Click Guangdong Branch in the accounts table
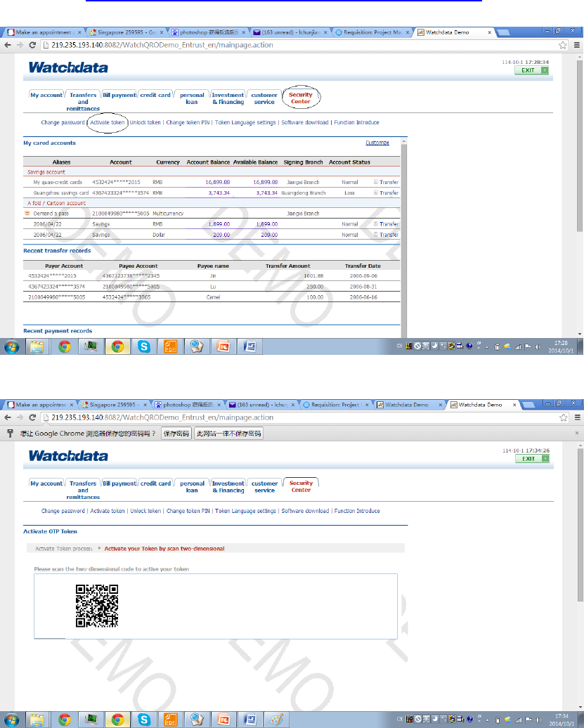This screenshot has width=584, height=728. (303, 193)
